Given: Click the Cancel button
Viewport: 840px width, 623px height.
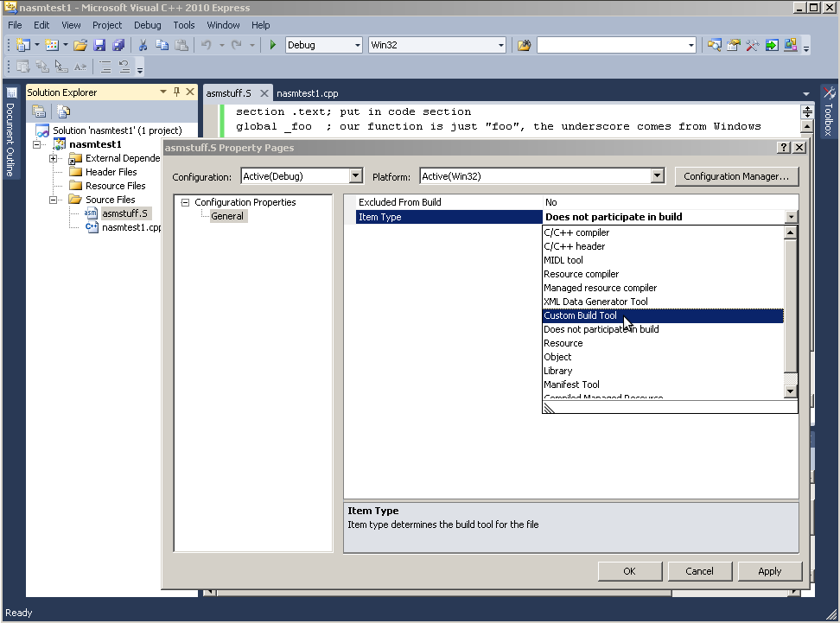Looking at the screenshot, I should tap(699, 571).
